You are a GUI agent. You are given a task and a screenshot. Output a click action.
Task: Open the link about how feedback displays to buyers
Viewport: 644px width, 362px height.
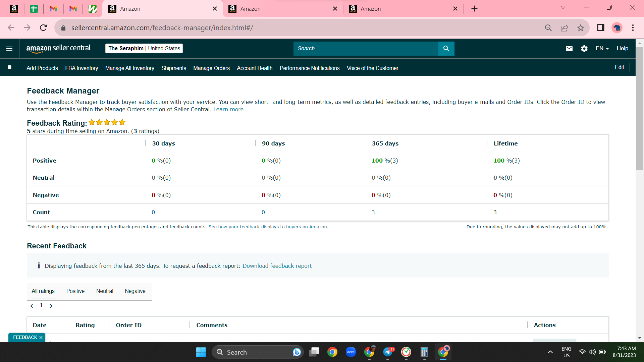tap(268, 227)
